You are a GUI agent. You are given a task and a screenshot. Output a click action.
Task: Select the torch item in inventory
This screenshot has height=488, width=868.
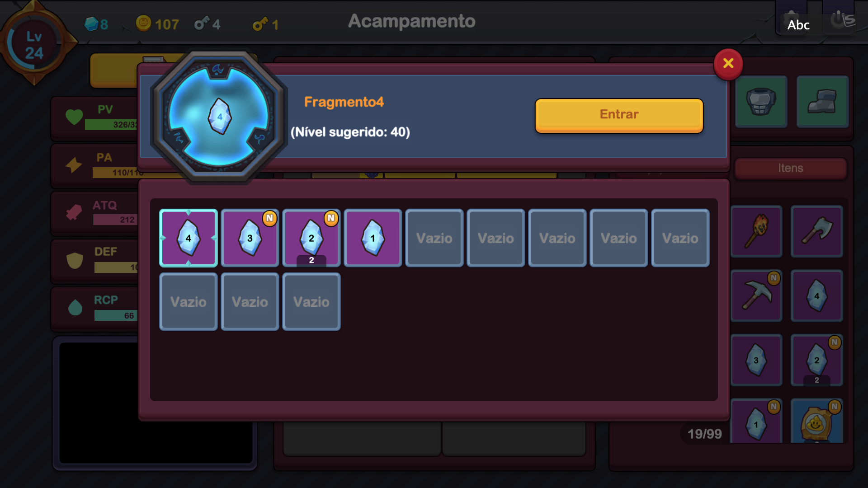tap(756, 231)
